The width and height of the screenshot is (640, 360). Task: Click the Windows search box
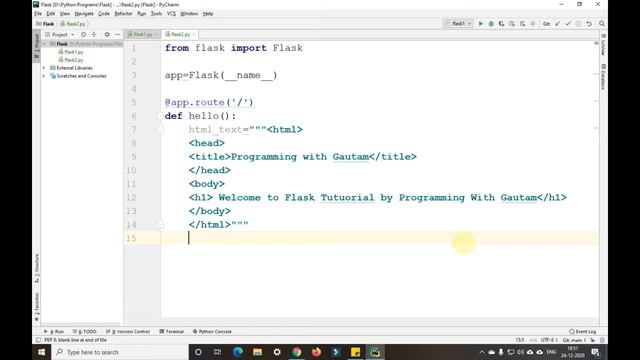pos(120,352)
